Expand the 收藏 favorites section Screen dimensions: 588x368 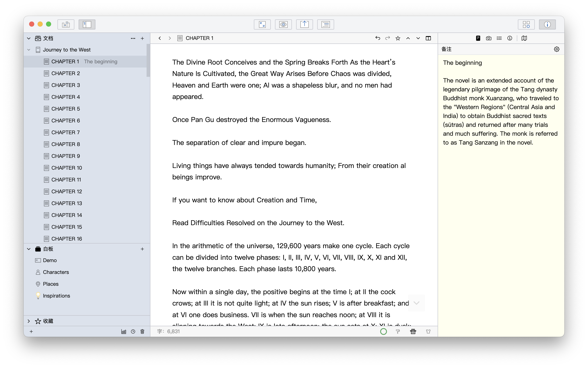tap(29, 321)
